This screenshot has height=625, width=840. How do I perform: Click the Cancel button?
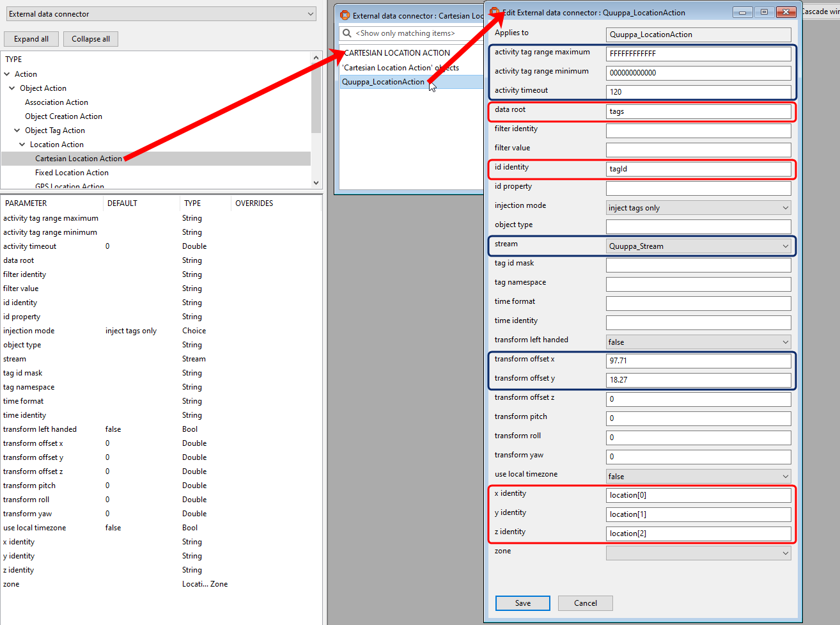[x=586, y=603]
